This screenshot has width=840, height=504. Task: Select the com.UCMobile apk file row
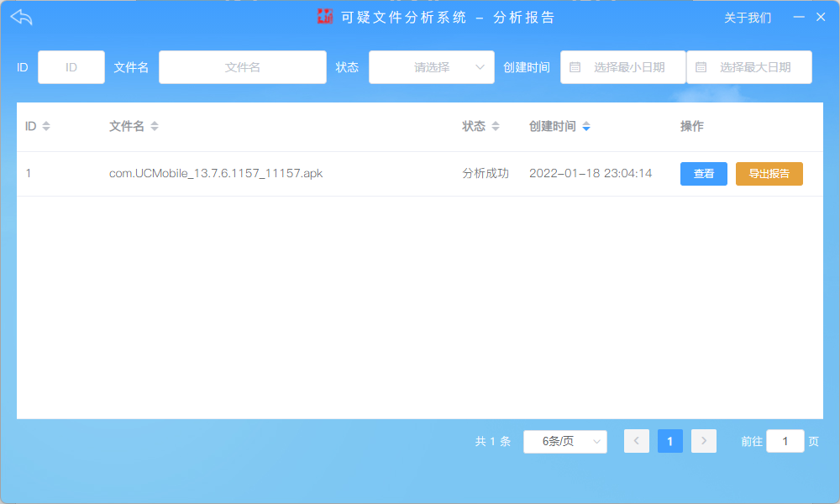click(x=216, y=174)
